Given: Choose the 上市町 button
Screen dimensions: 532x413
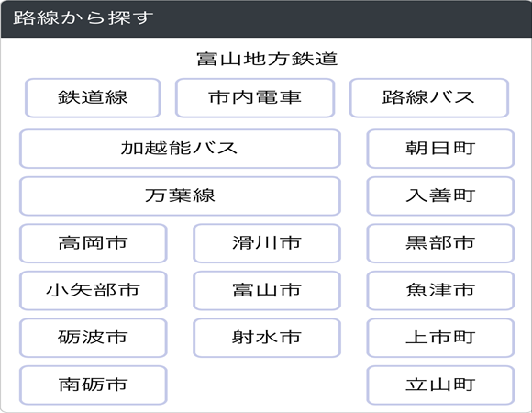Looking at the screenshot, I should (x=440, y=338).
